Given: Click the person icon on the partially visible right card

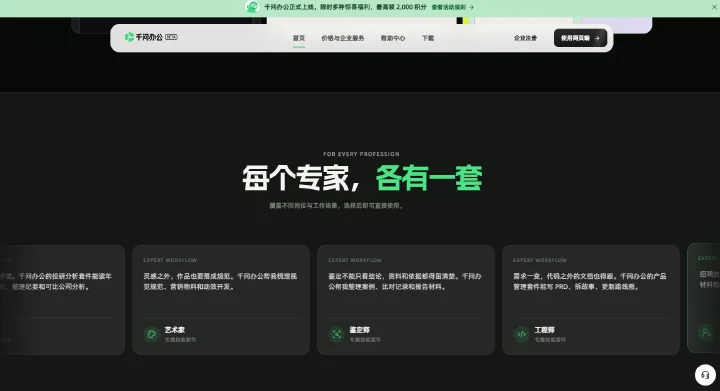Looking at the screenshot, I should click(706, 332).
